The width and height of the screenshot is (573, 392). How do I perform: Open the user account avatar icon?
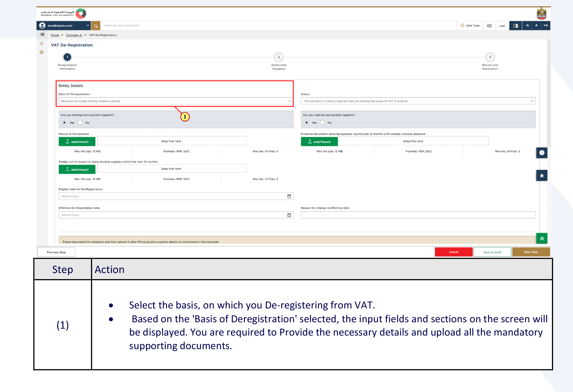(x=42, y=26)
